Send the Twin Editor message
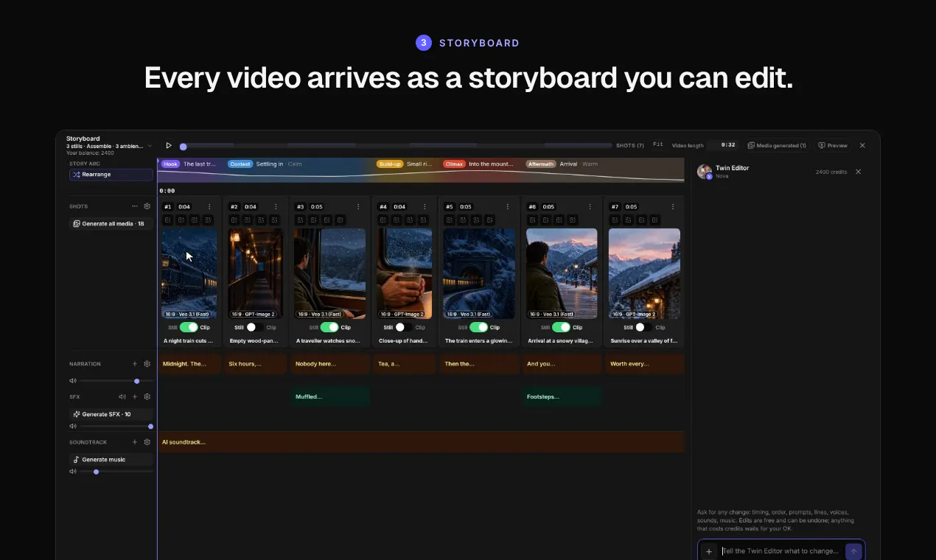The image size is (936, 560). (853, 551)
